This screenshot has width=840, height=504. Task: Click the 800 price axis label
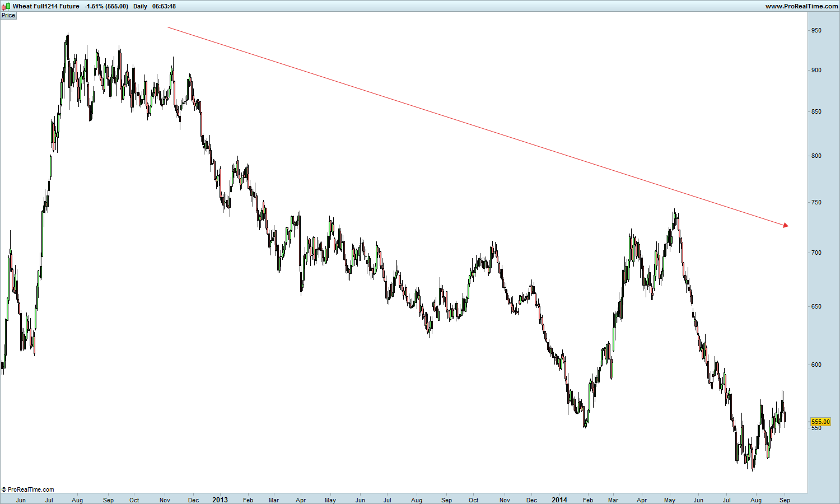point(816,156)
